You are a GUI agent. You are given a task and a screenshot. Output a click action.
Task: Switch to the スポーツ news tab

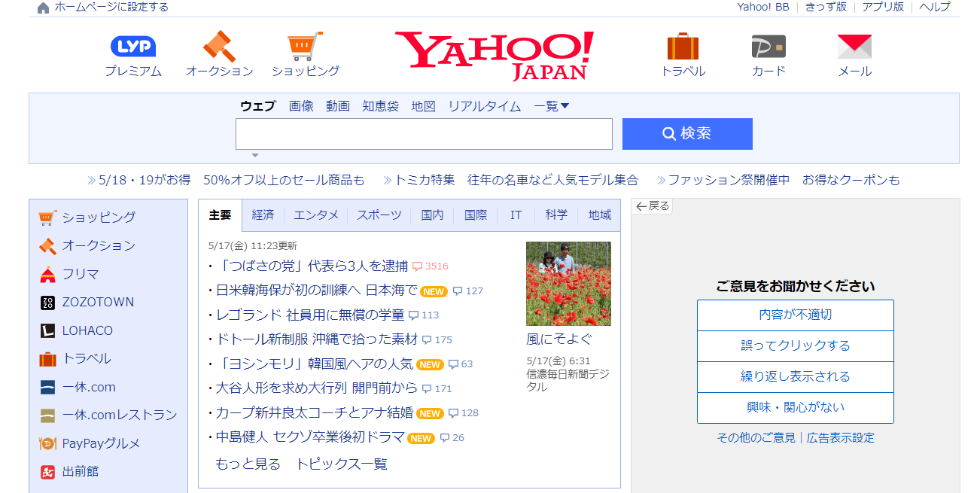point(379,215)
